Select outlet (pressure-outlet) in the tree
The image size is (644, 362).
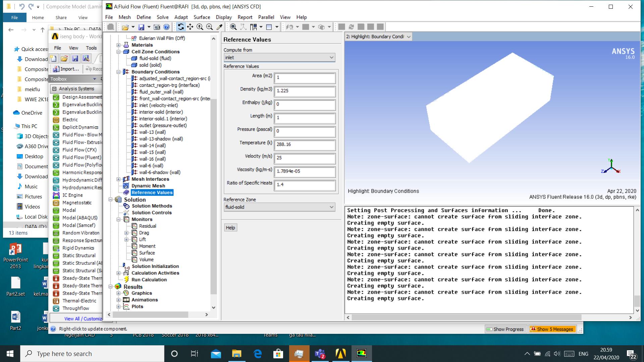click(x=163, y=125)
